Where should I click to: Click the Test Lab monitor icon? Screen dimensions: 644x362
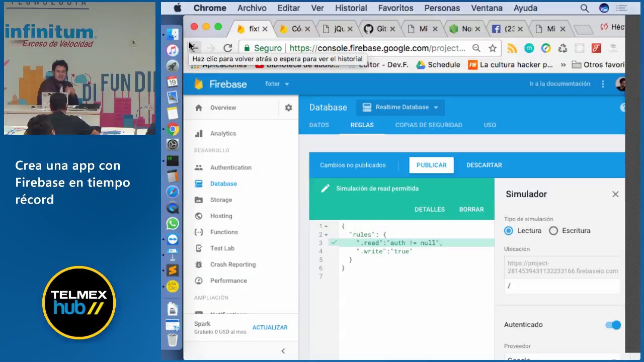(199, 248)
